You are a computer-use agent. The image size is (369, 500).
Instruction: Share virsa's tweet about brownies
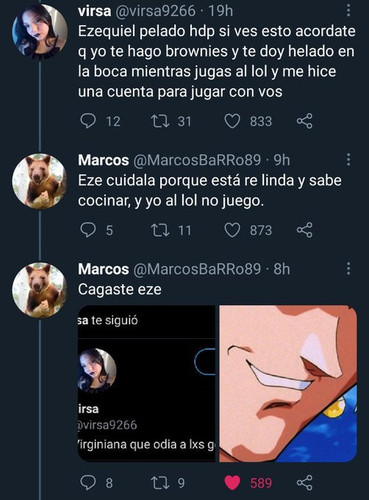[304, 121]
